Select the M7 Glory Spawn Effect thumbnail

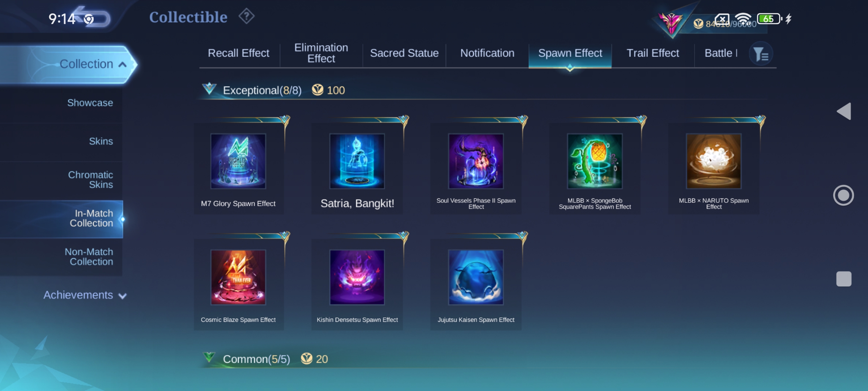[238, 161]
